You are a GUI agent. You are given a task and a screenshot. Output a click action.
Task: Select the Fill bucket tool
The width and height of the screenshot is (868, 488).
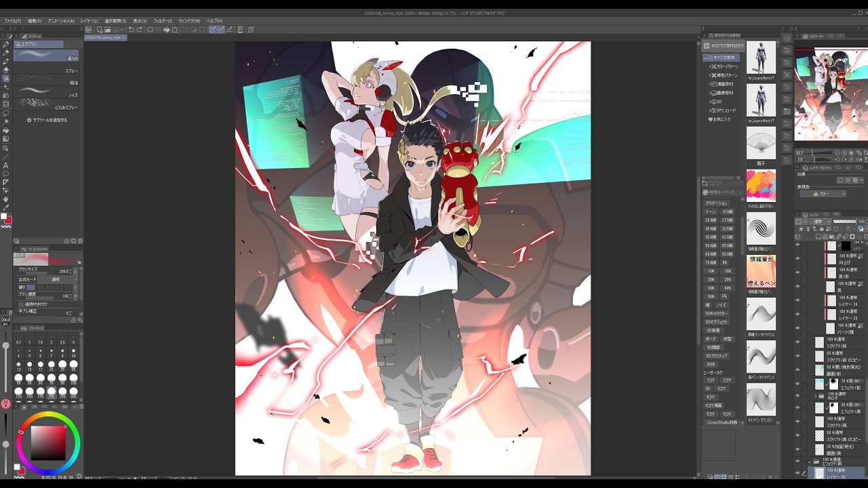click(x=6, y=130)
